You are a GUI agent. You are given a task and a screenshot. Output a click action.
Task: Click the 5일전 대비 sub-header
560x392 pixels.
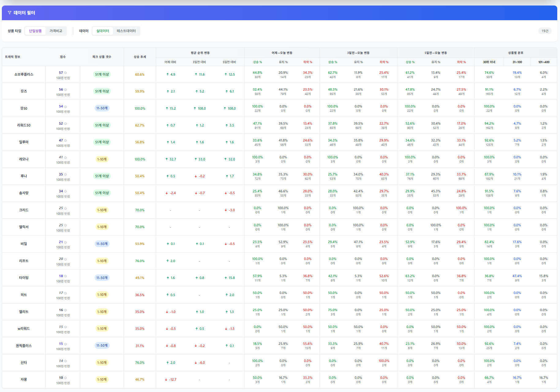coord(229,62)
